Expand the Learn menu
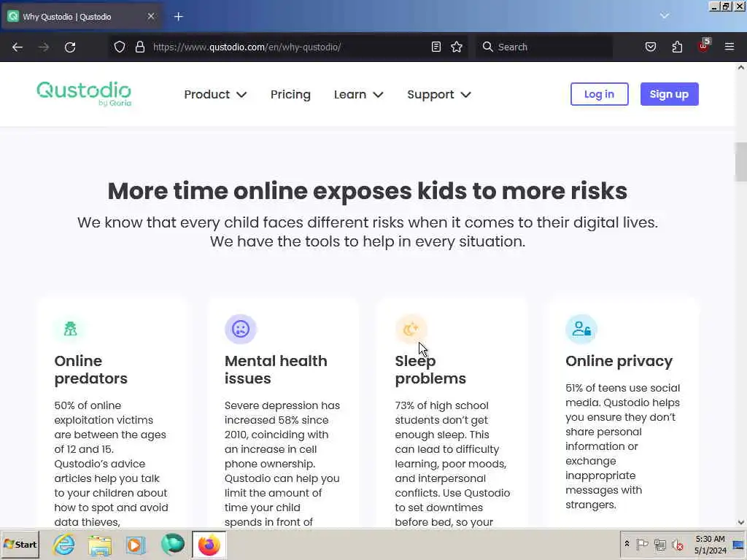This screenshot has height=560, width=747. 359,94
